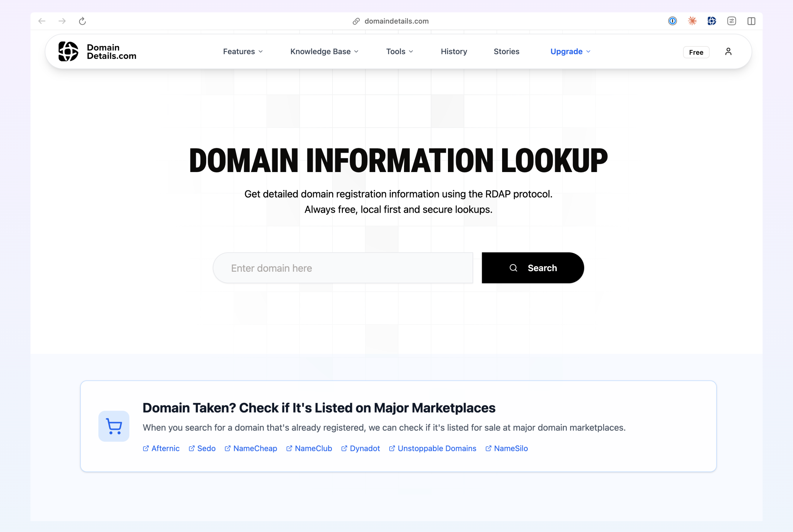Viewport: 793px width, 532px height.
Task: Open the user account profile icon
Action: click(728, 51)
